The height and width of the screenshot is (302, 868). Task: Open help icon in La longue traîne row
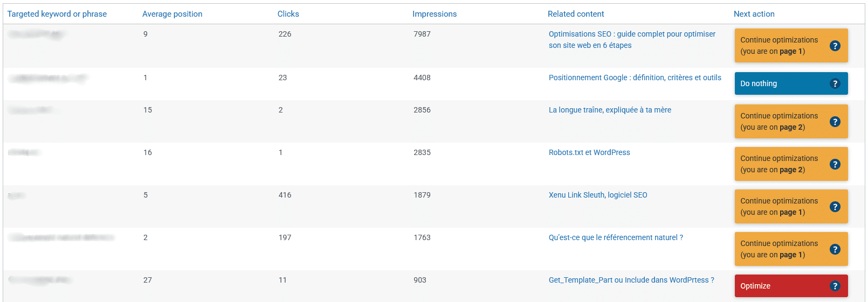click(835, 122)
